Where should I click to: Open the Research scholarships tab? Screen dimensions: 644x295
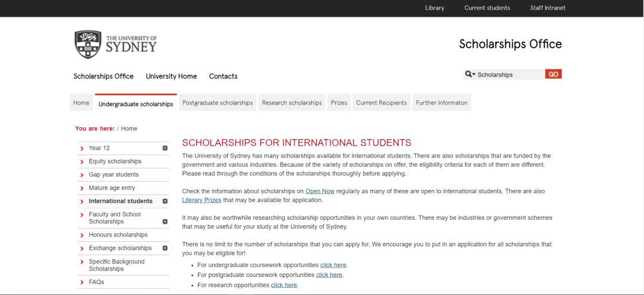click(292, 103)
